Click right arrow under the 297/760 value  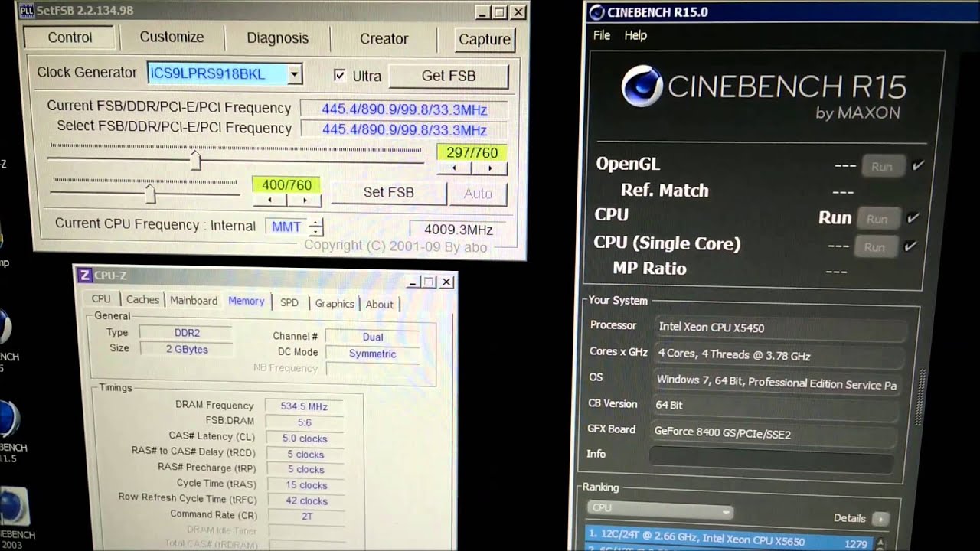[489, 168]
